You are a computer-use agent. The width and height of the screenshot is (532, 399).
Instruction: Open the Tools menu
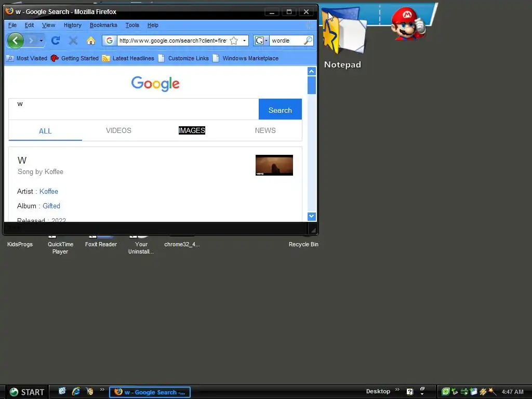point(132,25)
